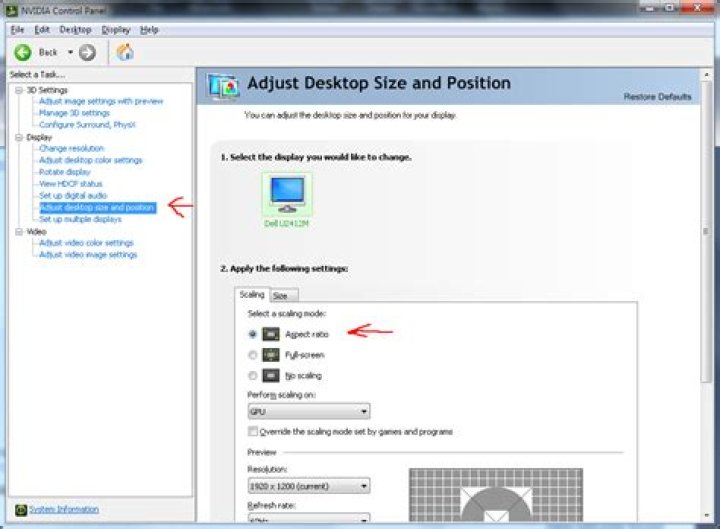Click the green Back arrow icon
720x529 pixels.
tap(22, 52)
